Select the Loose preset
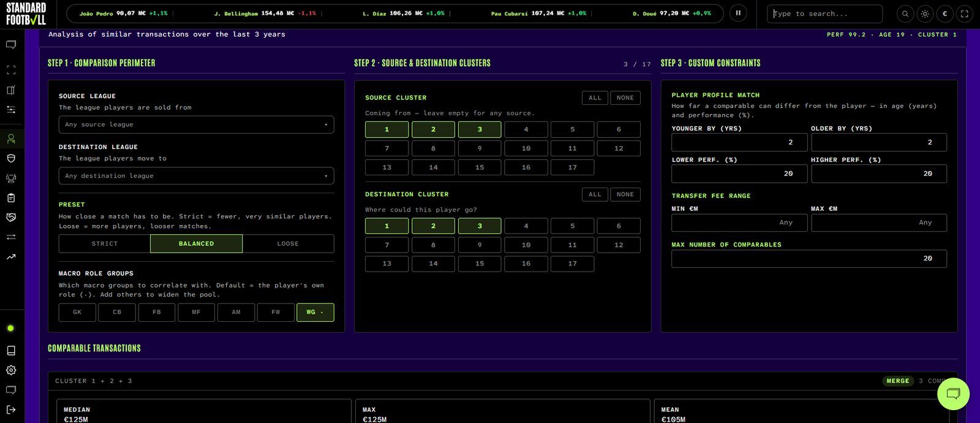Image resolution: width=980 pixels, height=423 pixels. (288, 243)
